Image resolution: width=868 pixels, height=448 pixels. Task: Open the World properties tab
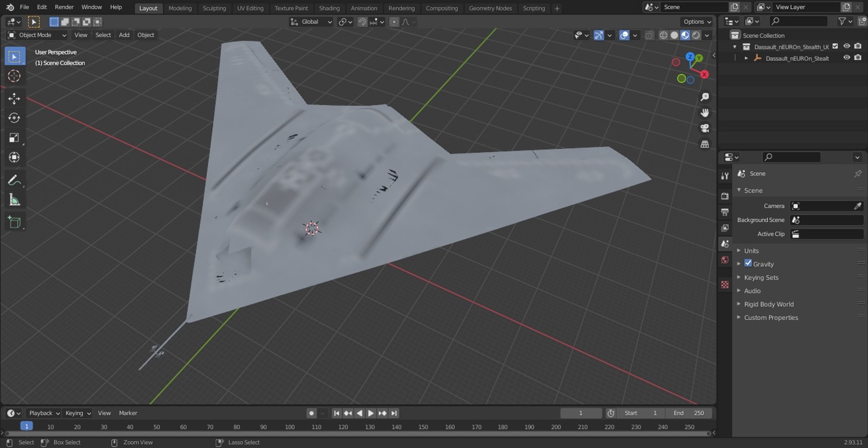[x=725, y=259]
